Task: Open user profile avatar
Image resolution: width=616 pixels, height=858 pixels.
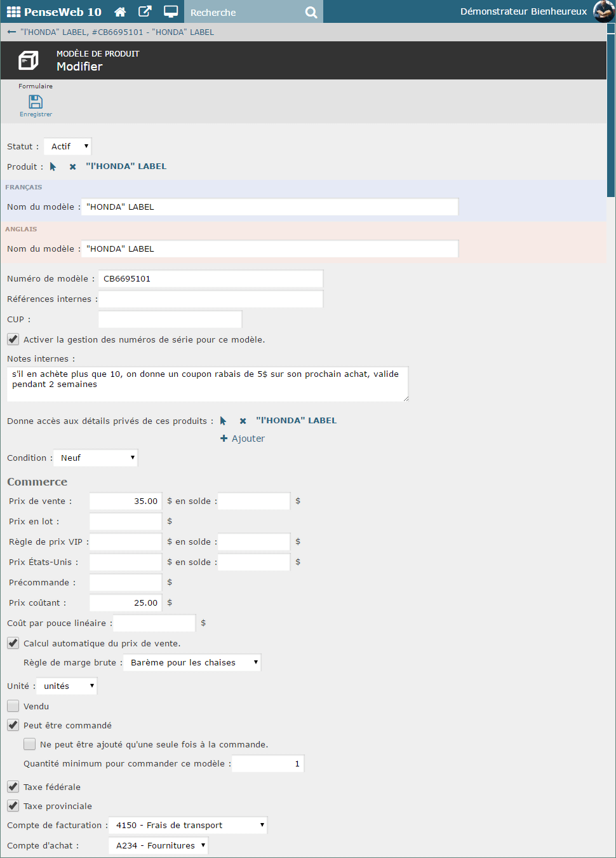Action: (603, 11)
